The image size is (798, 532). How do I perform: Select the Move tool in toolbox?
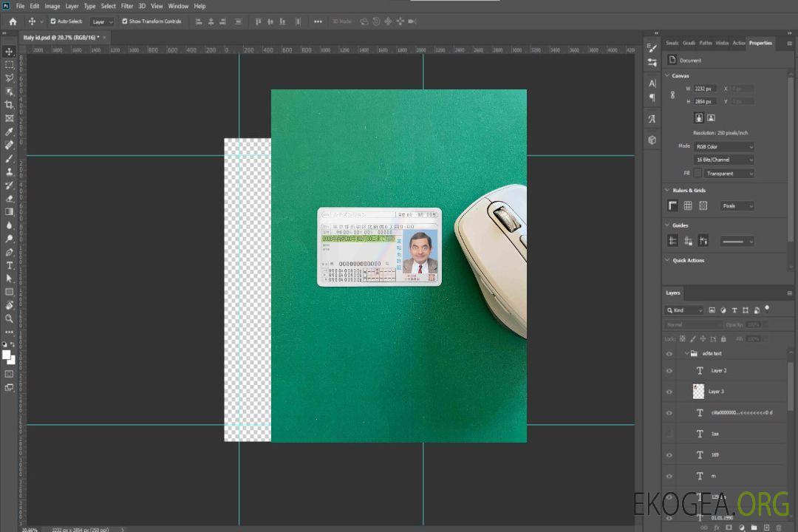[9, 52]
